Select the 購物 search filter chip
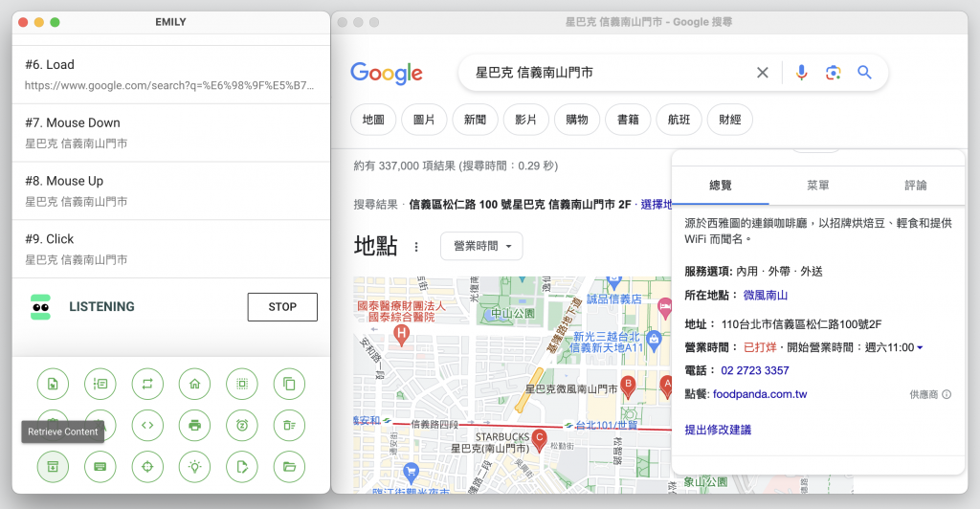The height and width of the screenshot is (509, 980). tap(577, 120)
